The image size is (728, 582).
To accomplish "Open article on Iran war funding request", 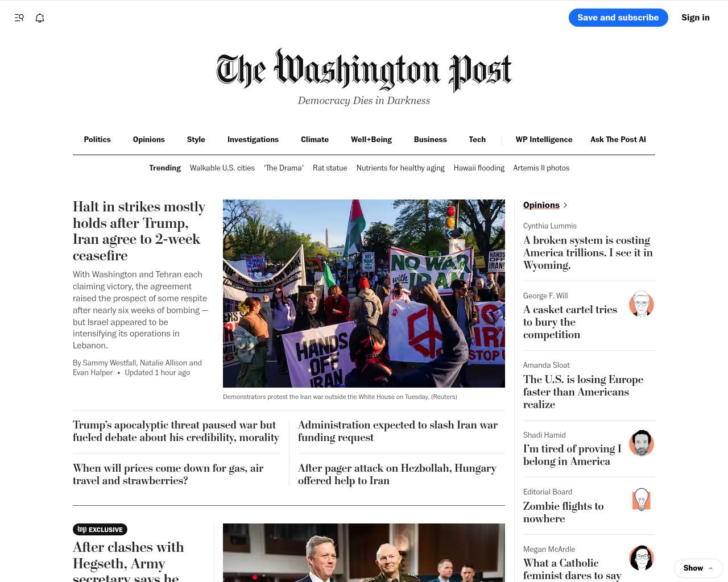I will 398,431.
